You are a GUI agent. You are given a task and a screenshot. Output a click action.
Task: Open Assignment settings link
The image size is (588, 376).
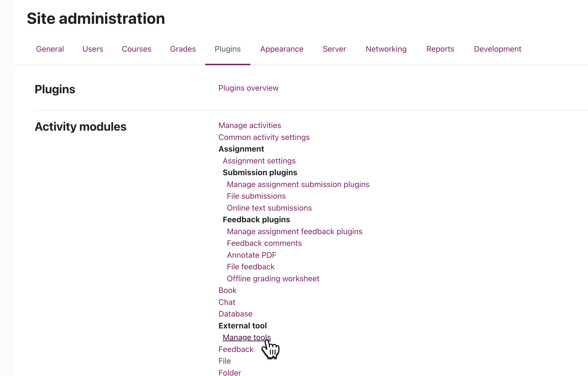(259, 161)
